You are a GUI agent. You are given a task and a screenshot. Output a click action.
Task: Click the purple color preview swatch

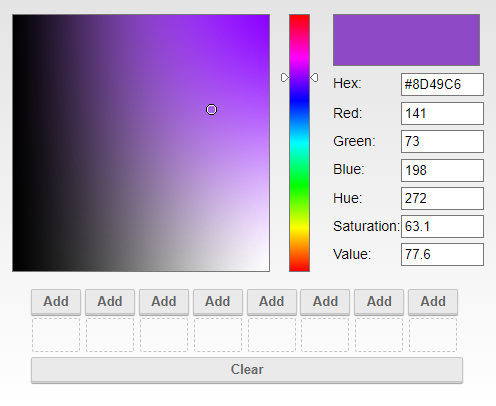[406, 40]
